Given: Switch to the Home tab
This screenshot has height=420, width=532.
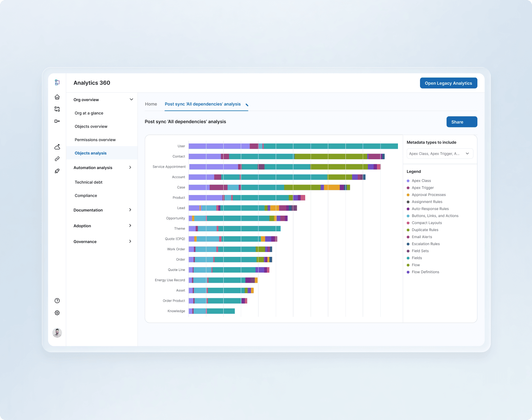Looking at the screenshot, I should click(x=151, y=104).
